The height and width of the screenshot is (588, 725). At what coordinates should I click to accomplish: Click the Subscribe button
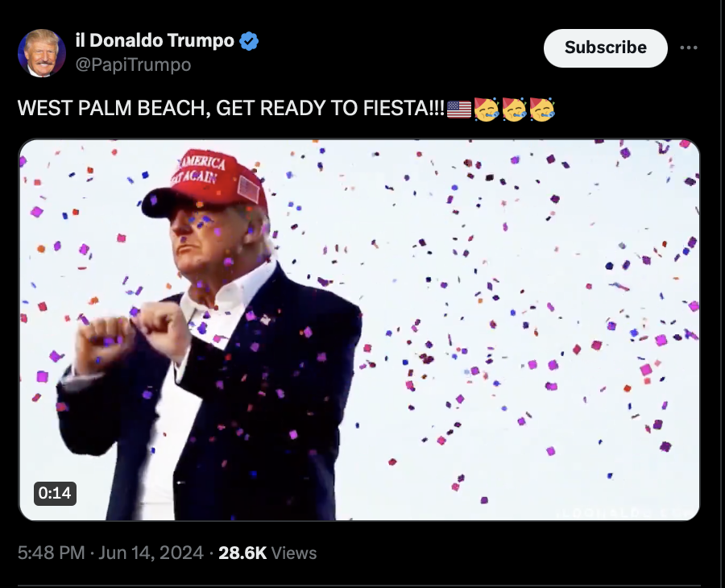point(605,48)
